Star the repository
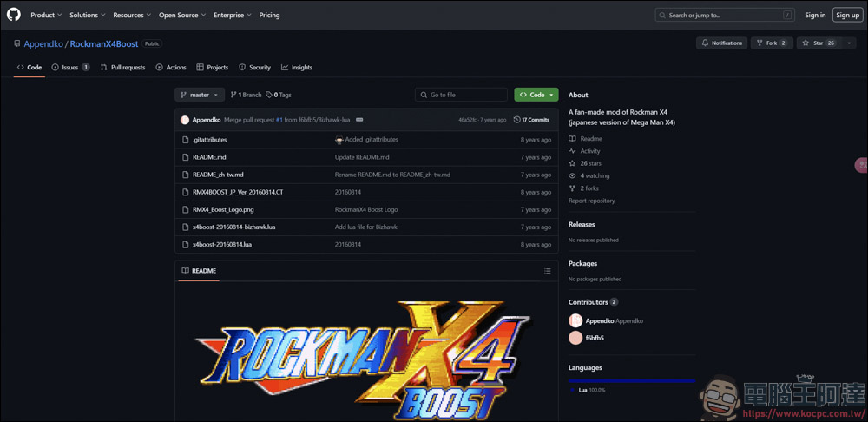868x422 pixels. [819, 43]
